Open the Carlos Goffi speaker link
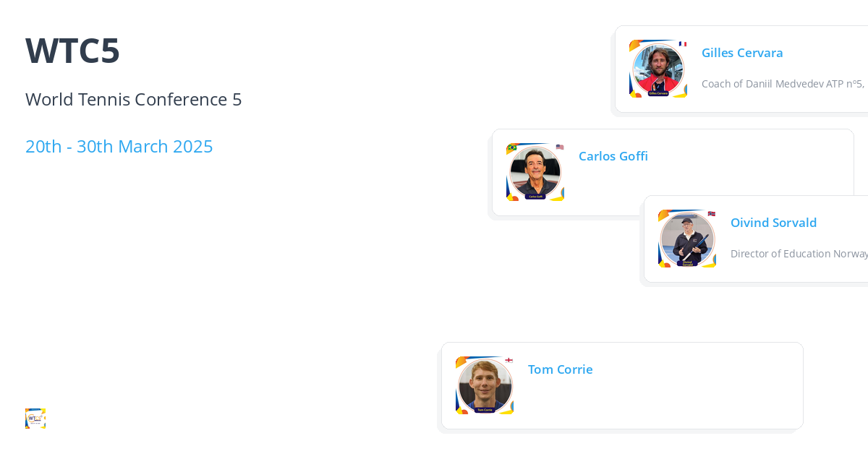The width and height of the screenshot is (868, 454). [x=613, y=155]
